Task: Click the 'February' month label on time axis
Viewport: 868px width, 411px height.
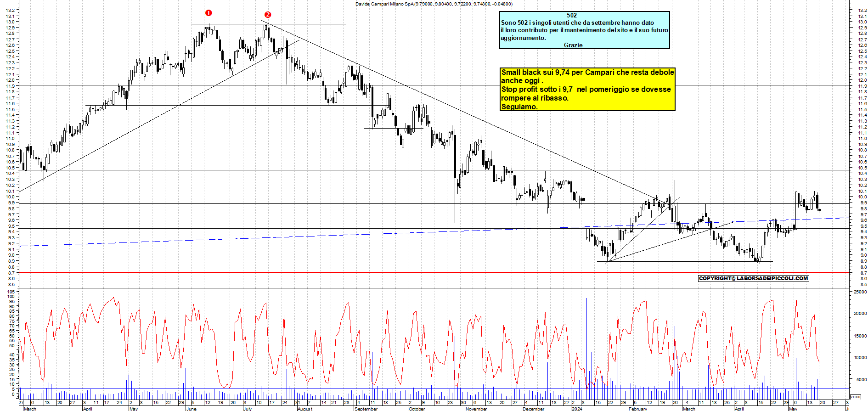Action: [638, 409]
